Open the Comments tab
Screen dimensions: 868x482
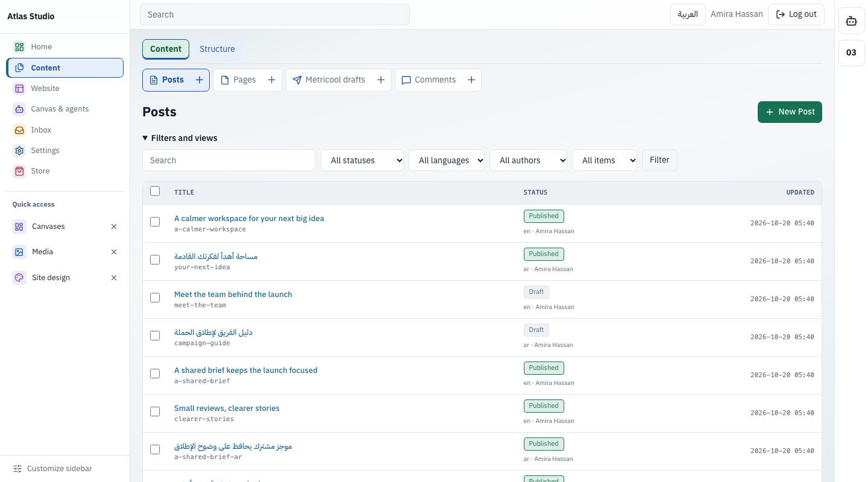click(x=429, y=80)
